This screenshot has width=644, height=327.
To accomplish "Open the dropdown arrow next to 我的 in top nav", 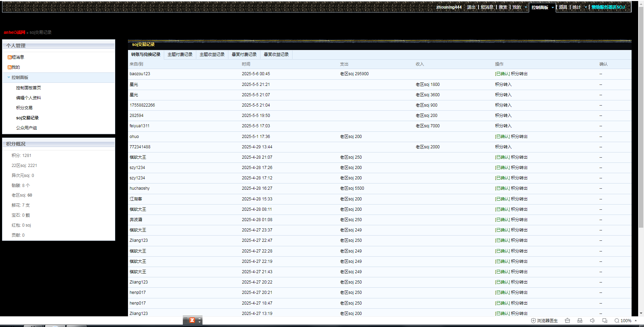I will (x=526, y=7).
